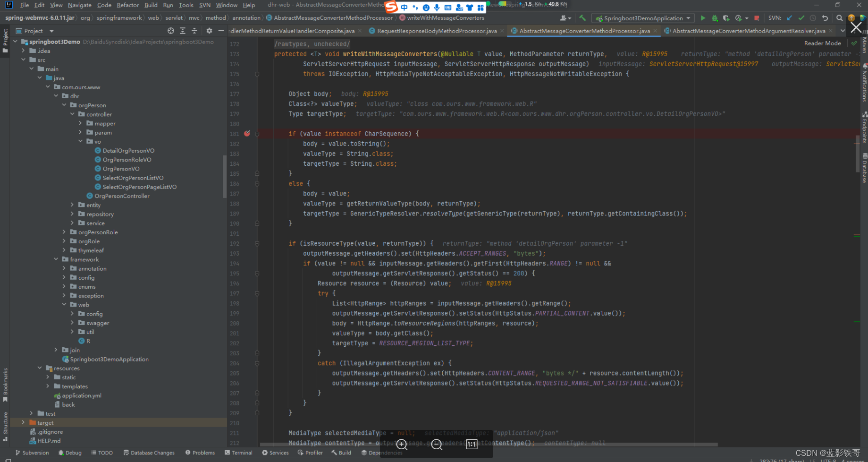Build project with the hammer icon
The height and width of the screenshot is (462, 868).
pyautogui.click(x=582, y=18)
